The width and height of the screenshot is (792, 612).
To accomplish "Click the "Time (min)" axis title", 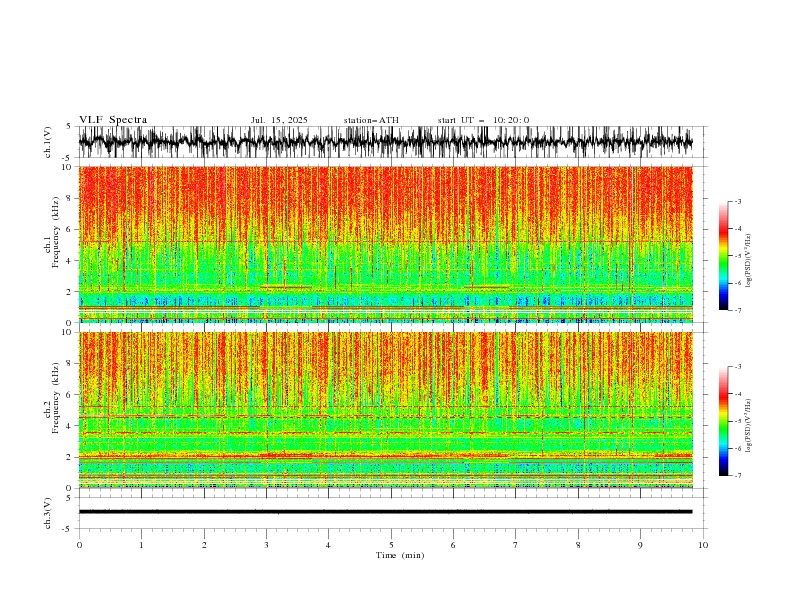I will (x=400, y=555).
